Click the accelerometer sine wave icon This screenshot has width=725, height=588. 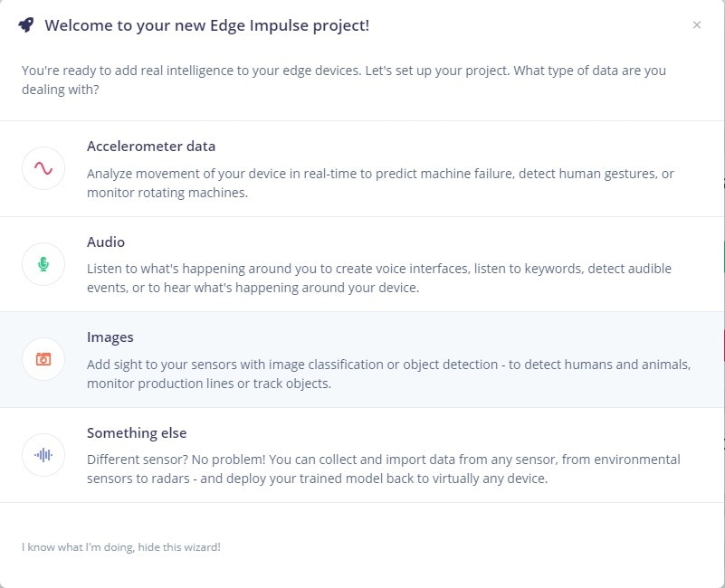click(x=43, y=168)
